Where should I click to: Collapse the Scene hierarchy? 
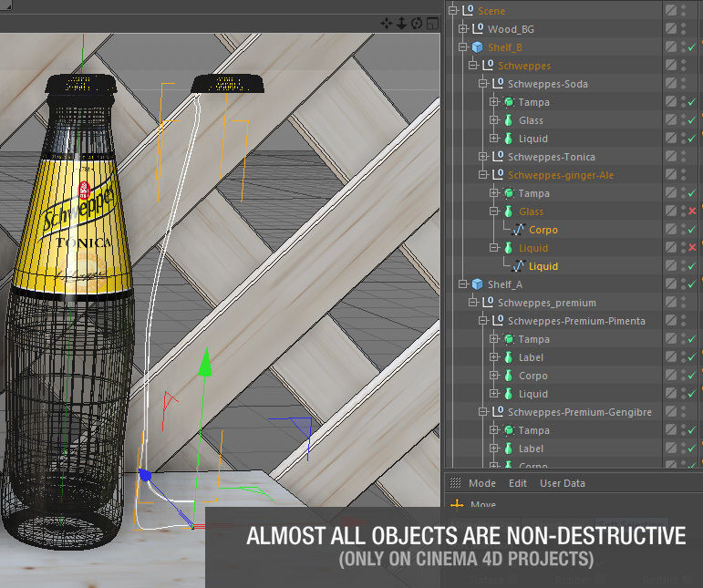pyautogui.click(x=453, y=10)
